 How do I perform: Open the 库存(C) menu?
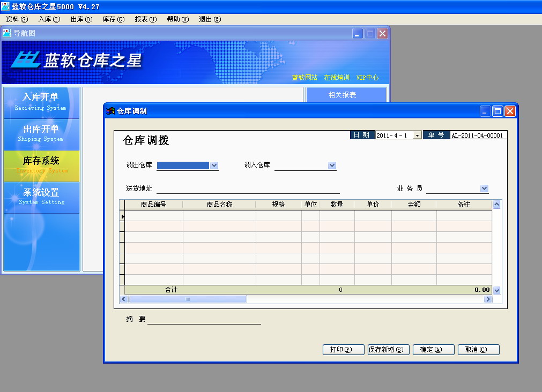[113, 19]
